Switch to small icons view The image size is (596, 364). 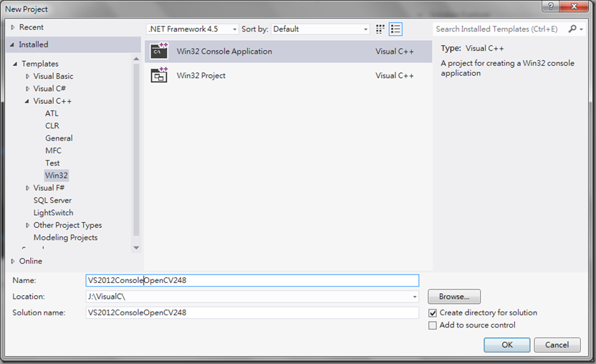point(380,29)
